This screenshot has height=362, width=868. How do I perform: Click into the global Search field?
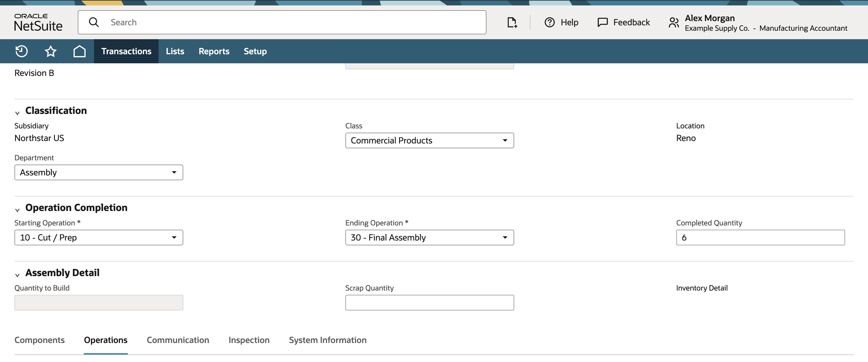coord(282,22)
